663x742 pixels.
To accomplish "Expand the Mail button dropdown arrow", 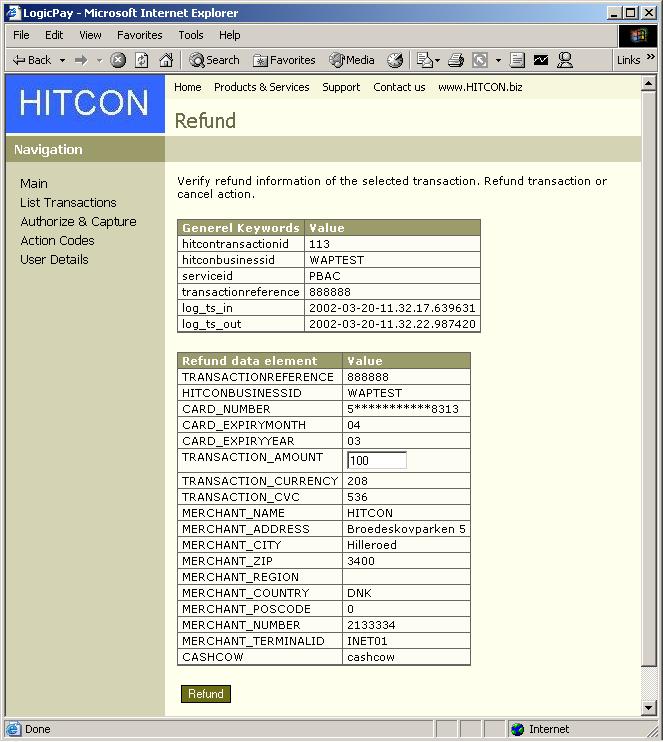I will click(438, 60).
